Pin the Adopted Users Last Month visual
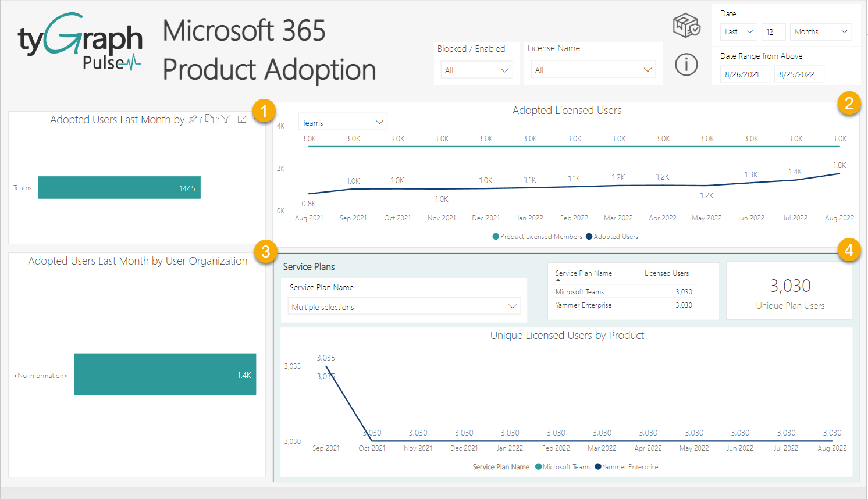Screen dimensions: 868x499 pos(193,119)
